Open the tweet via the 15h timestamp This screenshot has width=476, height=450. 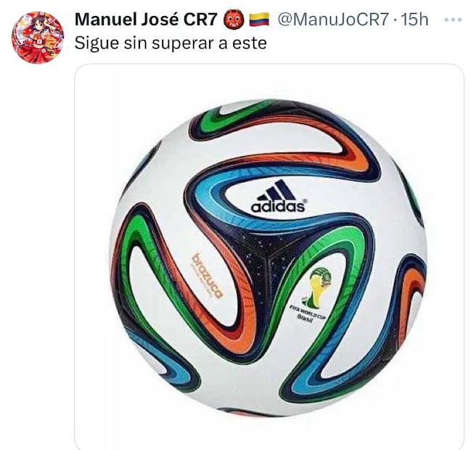pos(414,20)
